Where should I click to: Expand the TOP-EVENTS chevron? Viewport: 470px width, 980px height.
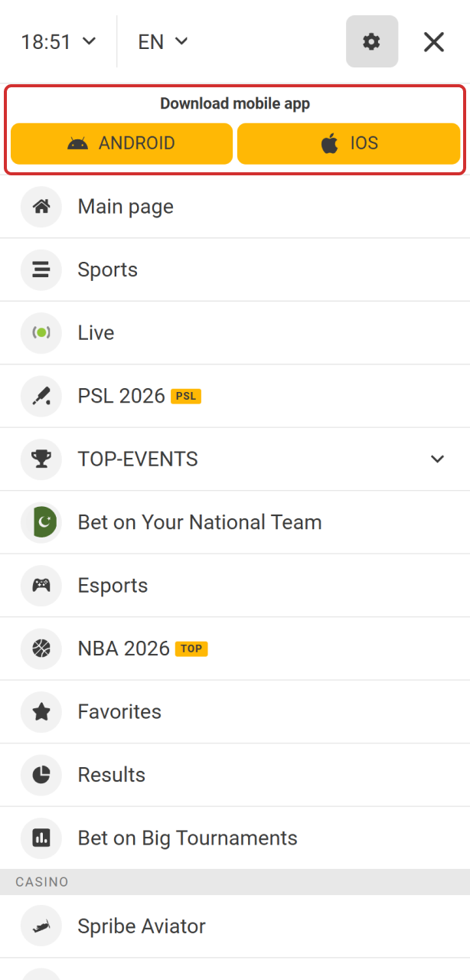tap(437, 459)
